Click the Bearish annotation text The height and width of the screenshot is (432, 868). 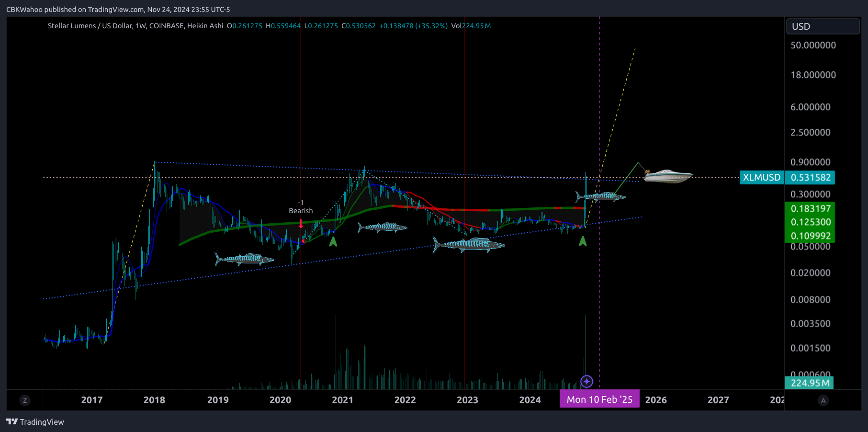[301, 211]
